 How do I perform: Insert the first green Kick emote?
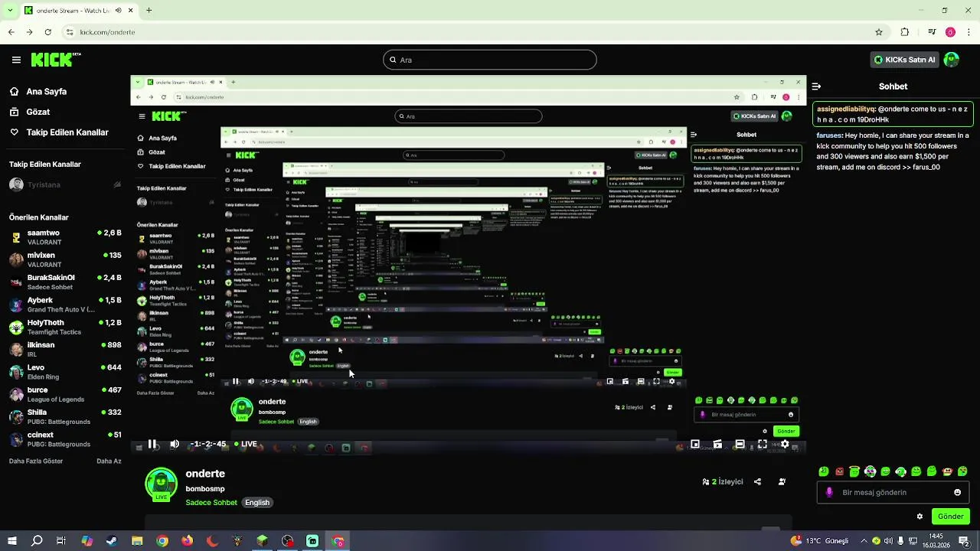[824, 471]
